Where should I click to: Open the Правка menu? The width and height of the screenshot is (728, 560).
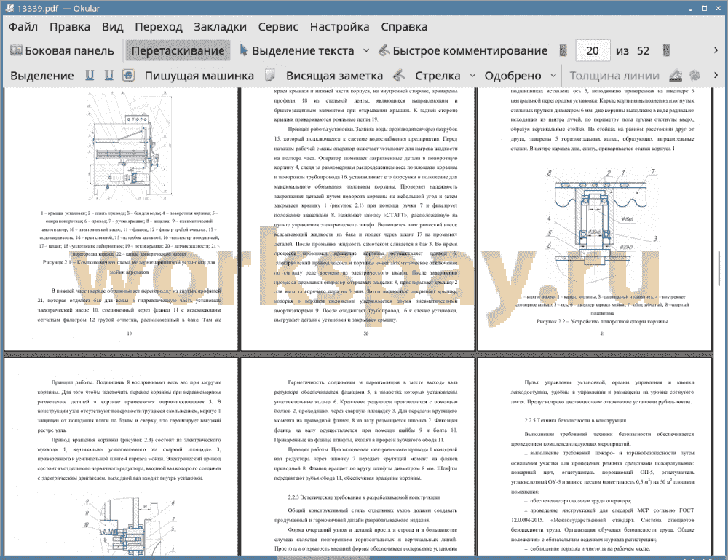70,27
